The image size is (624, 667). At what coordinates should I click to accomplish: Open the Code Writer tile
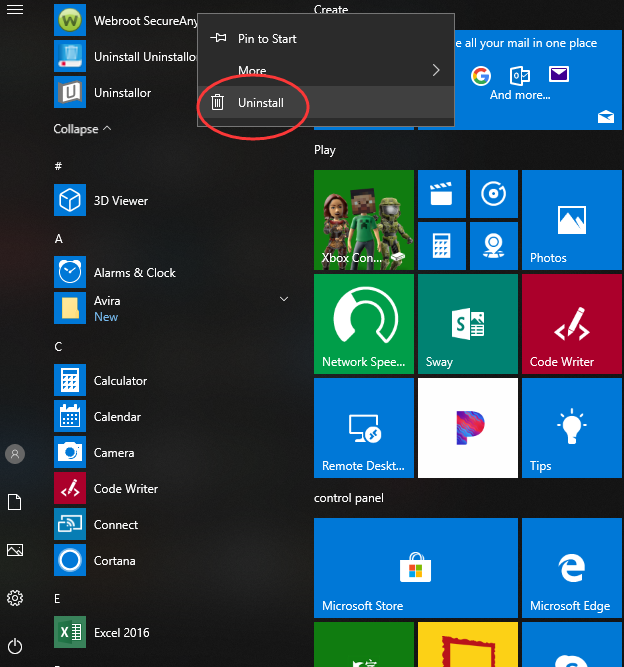(572, 324)
